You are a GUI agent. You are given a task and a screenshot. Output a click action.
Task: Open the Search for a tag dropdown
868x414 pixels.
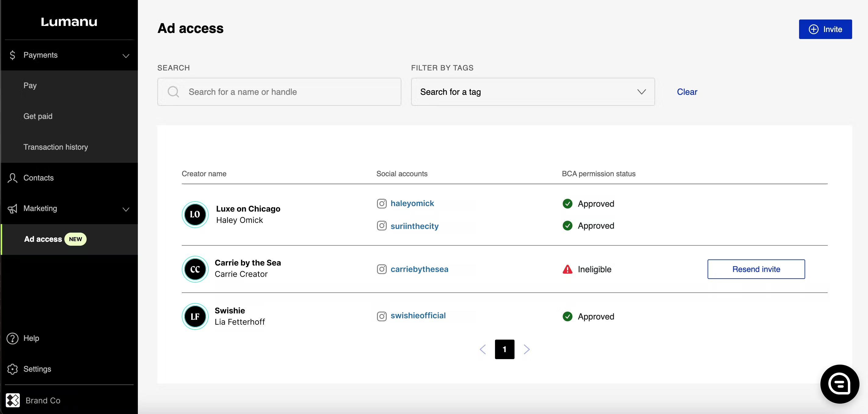point(533,92)
